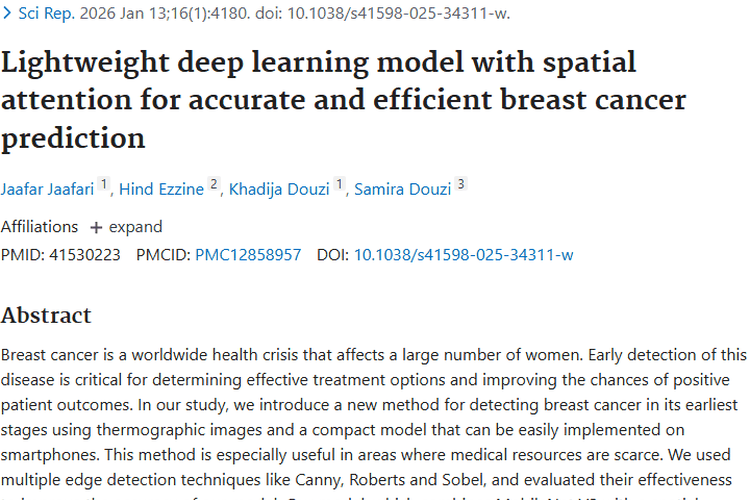Click affiliation superscript 3 after Samira Douzi

[x=461, y=186]
